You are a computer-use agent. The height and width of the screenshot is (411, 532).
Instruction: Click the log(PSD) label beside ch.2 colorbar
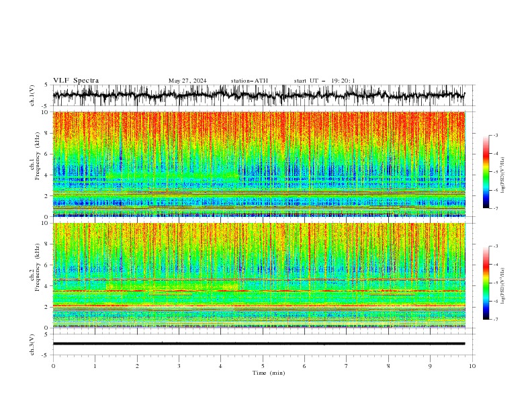[x=503, y=285]
